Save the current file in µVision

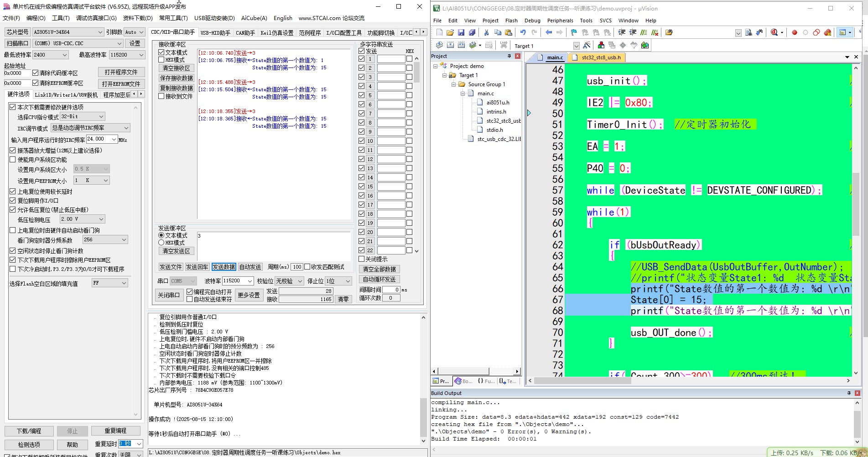click(461, 32)
